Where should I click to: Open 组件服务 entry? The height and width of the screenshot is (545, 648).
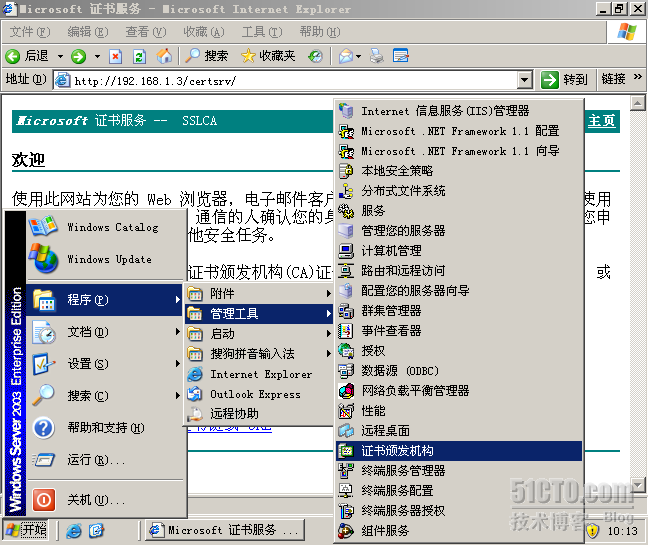tap(459, 531)
